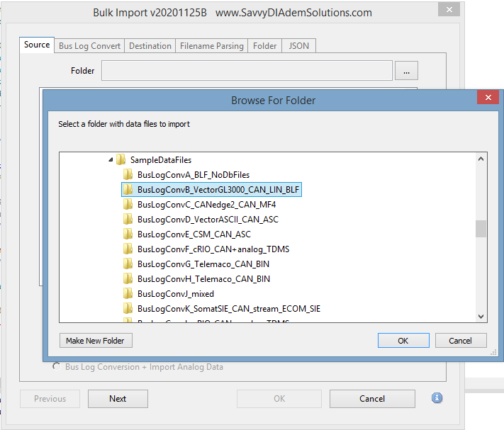Click the BusLogConvC_CANedge2_CAN_MF4 folder icon
The width and height of the screenshot is (504, 430).
click(x=128, y=204)
